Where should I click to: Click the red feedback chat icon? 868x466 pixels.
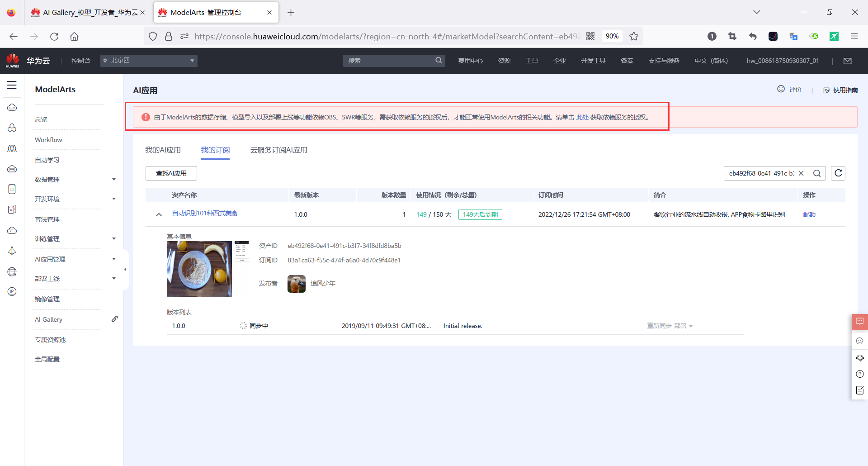tap(860, 322)
